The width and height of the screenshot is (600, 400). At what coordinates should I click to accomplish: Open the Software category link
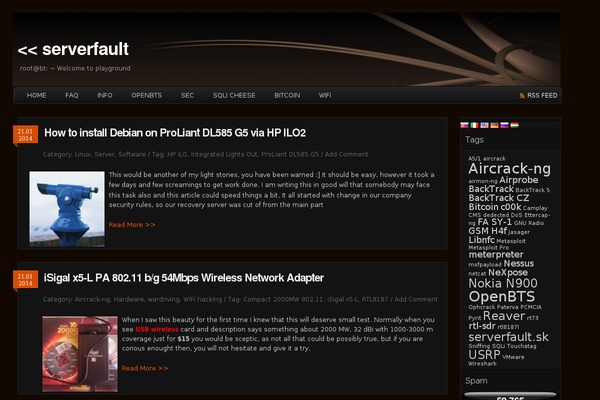tap(132, 154)
